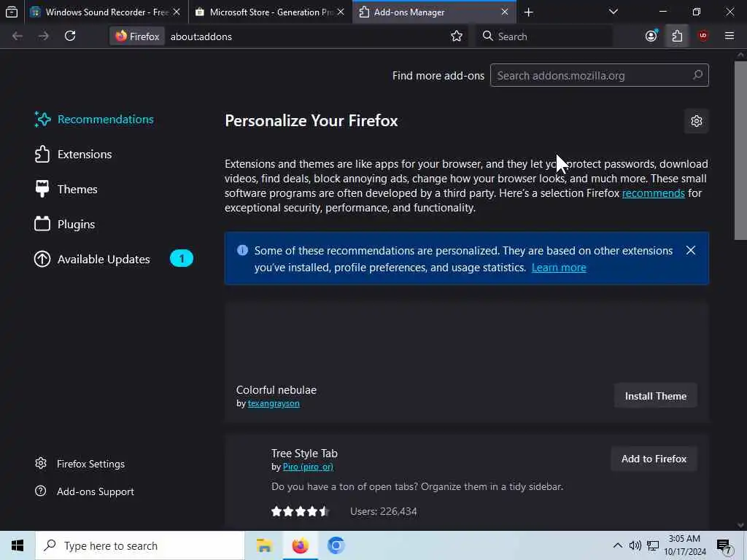Open the Recommendations category
747x560 pixels.
coord(94,119)
